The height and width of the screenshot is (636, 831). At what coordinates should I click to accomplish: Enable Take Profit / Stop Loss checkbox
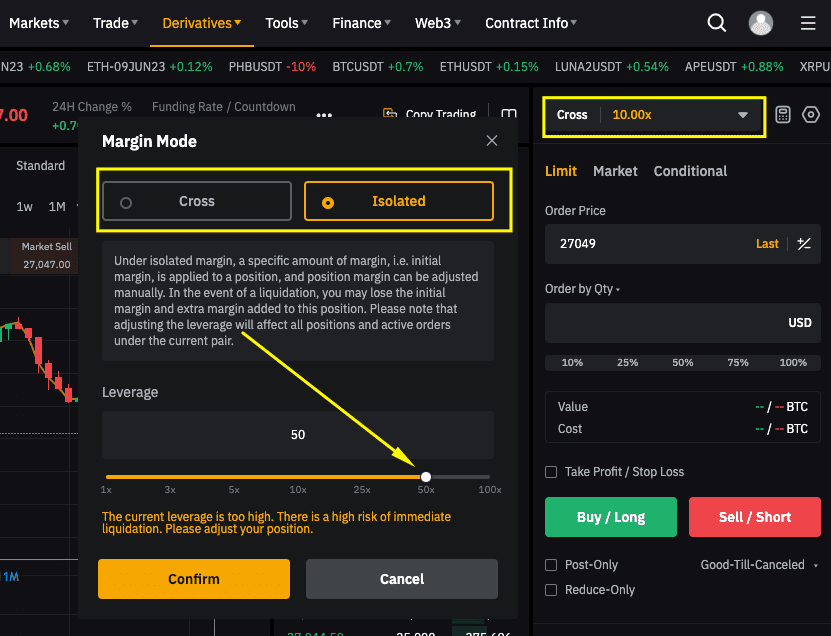tap(551, 472)
